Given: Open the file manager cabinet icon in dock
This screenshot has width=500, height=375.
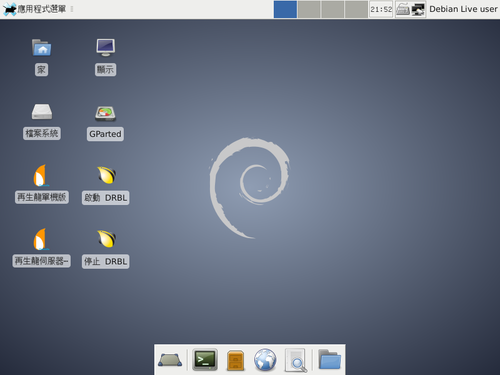Looking at the screenshot, I should (x=235, y=360).
